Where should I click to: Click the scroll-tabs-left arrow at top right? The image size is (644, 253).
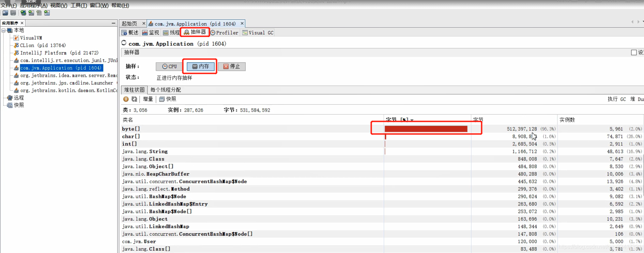tap(632, 22)
